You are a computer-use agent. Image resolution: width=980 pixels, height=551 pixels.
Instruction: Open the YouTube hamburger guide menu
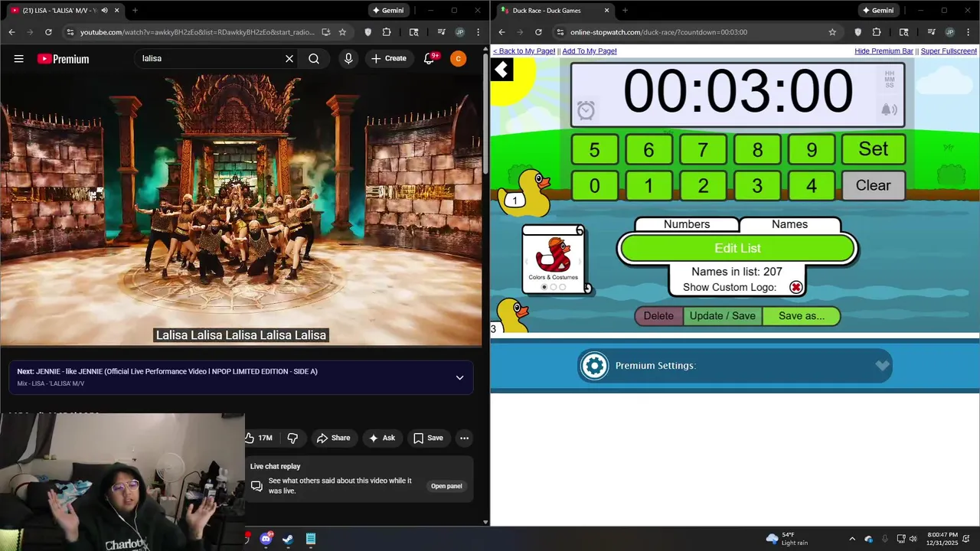18,59
